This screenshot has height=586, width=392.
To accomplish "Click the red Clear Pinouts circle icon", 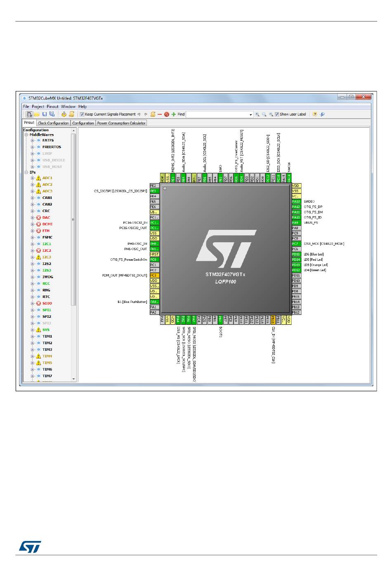I will (x=167, y=114).
